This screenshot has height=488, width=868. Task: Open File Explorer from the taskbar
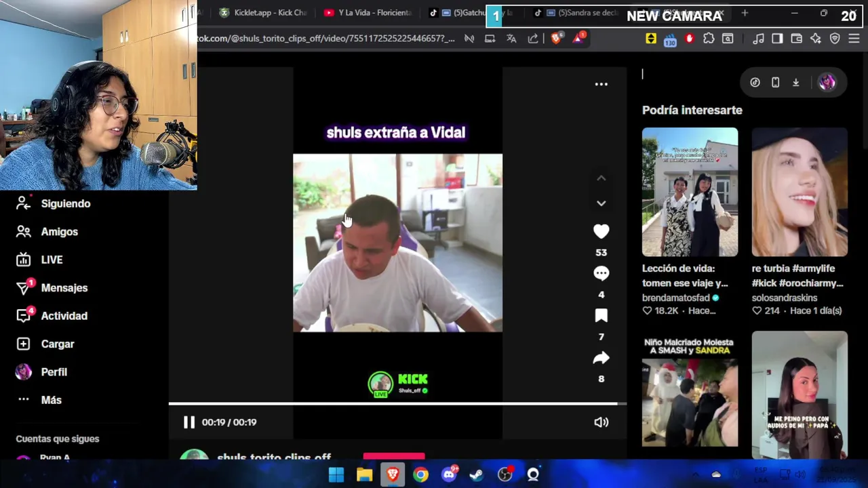[365, 475]
